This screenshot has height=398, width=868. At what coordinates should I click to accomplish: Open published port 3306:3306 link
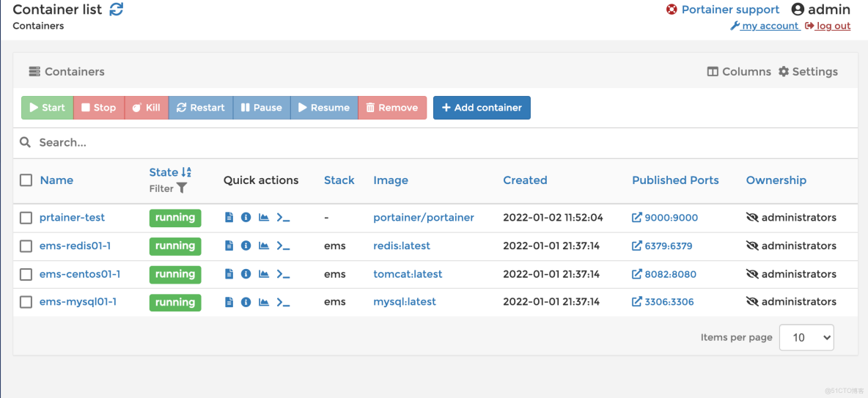[663, 302]
